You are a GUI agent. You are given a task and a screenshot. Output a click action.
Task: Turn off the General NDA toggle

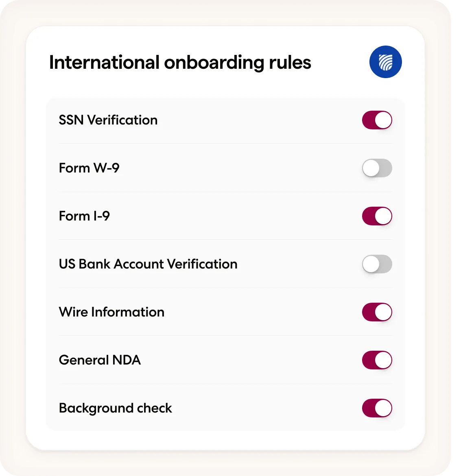[x=377, y=360]
